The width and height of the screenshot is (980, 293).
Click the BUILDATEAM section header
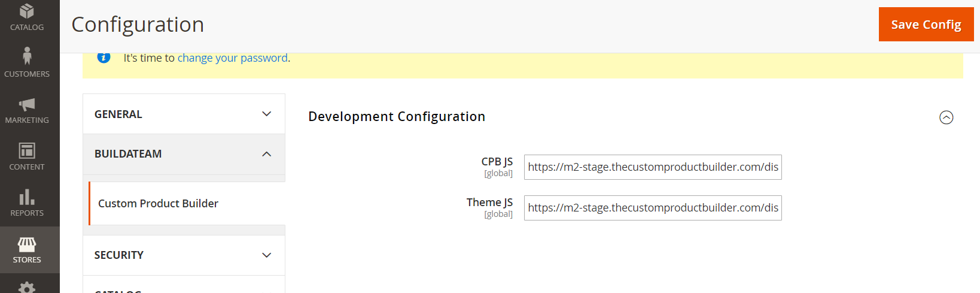click(x=184, y=154)
